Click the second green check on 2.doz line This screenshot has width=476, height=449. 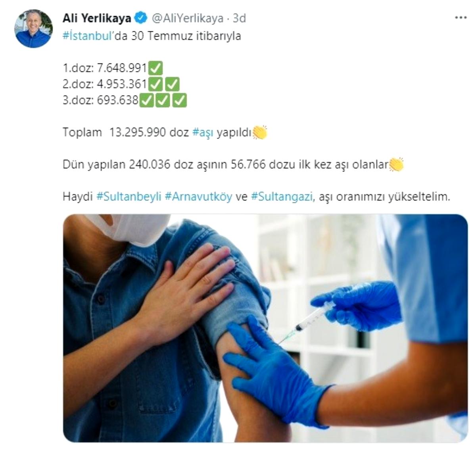pos(172,84)
